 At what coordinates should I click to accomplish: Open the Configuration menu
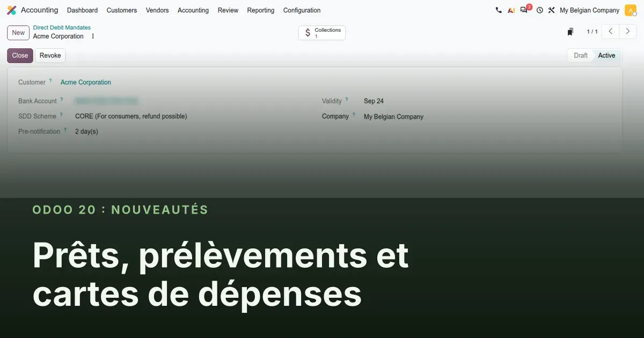tap(302, 10)
